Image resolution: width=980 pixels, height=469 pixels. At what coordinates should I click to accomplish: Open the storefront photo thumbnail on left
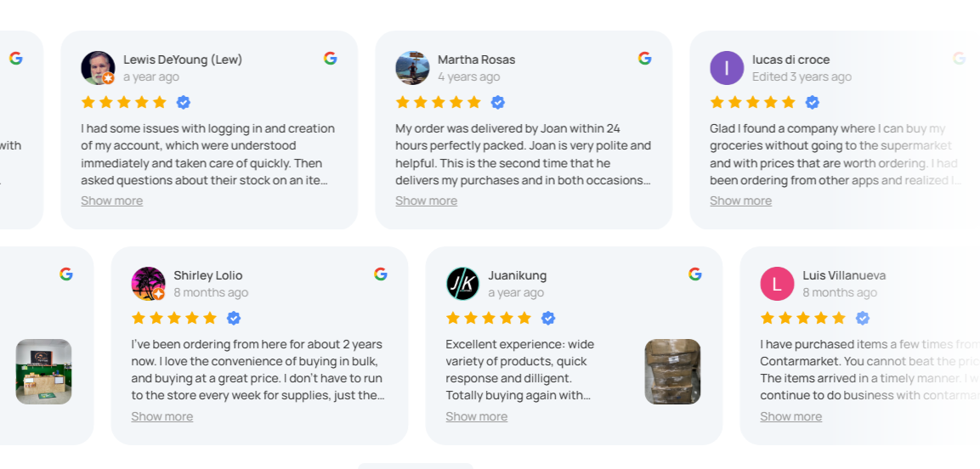coord(43,371)
